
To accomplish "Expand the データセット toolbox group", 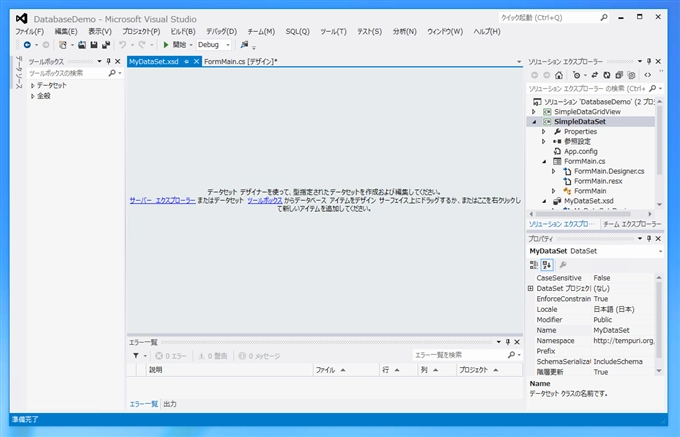I will pos(33,86).
